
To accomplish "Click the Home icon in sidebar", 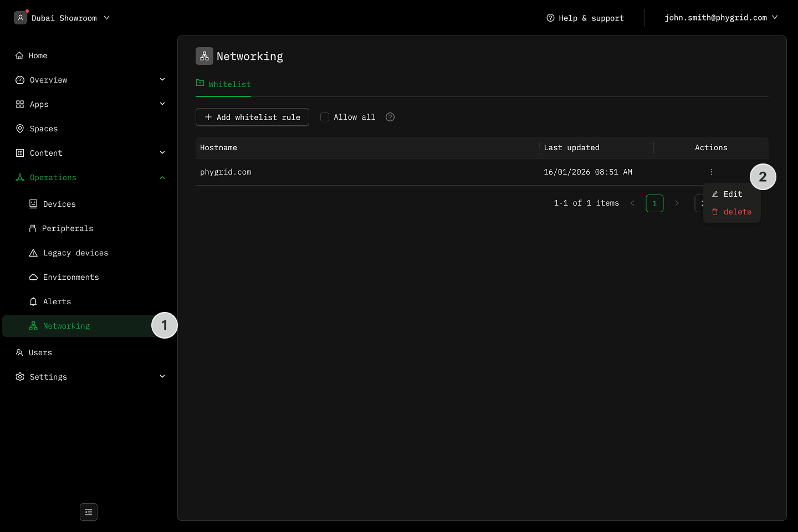I will point(19,55).
